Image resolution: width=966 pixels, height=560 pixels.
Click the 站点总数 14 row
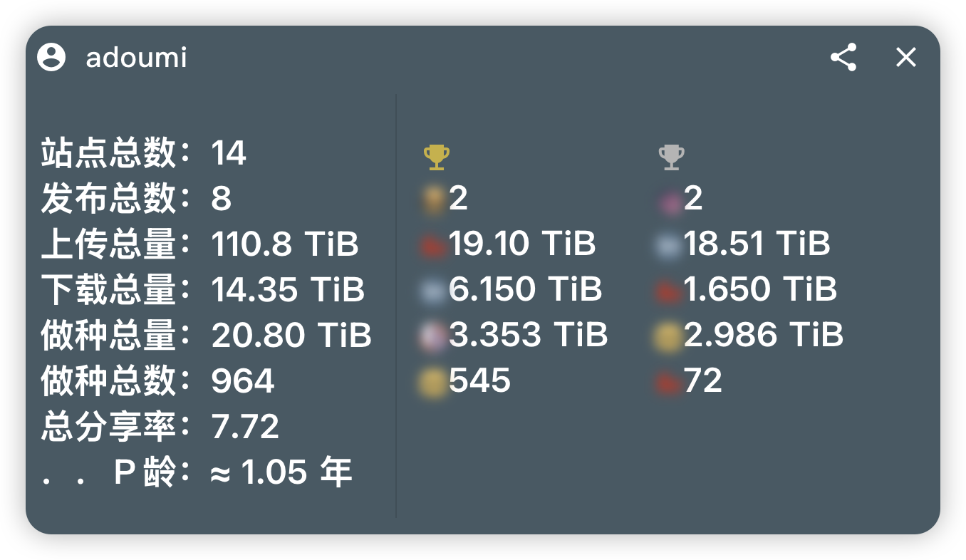tap(144, 153)
